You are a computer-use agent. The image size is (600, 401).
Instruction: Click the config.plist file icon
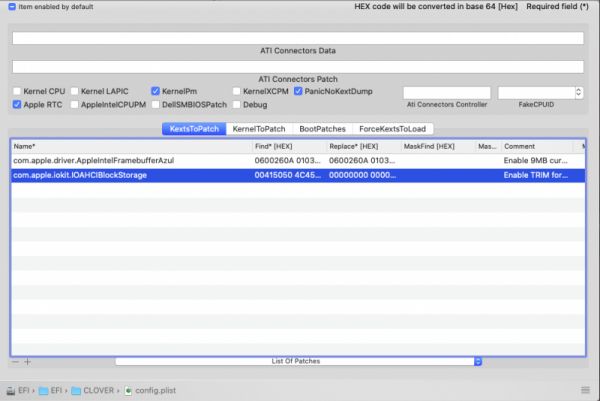[128, 391]
